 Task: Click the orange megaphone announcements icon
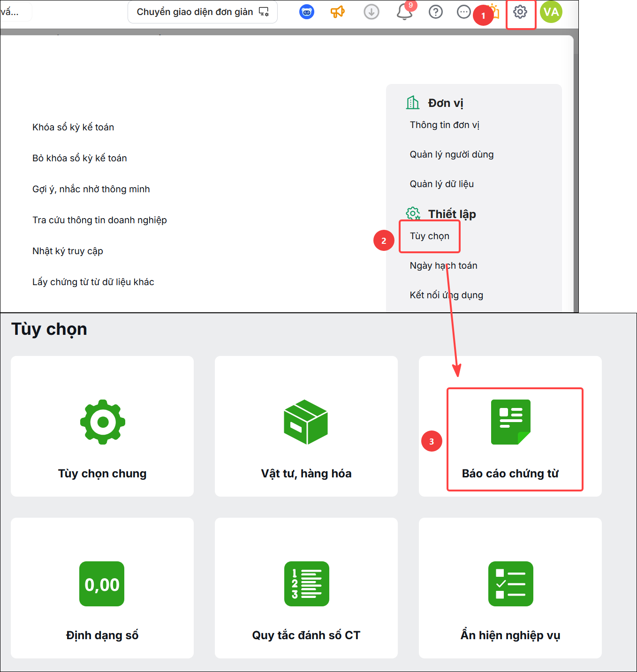(338, 12)
